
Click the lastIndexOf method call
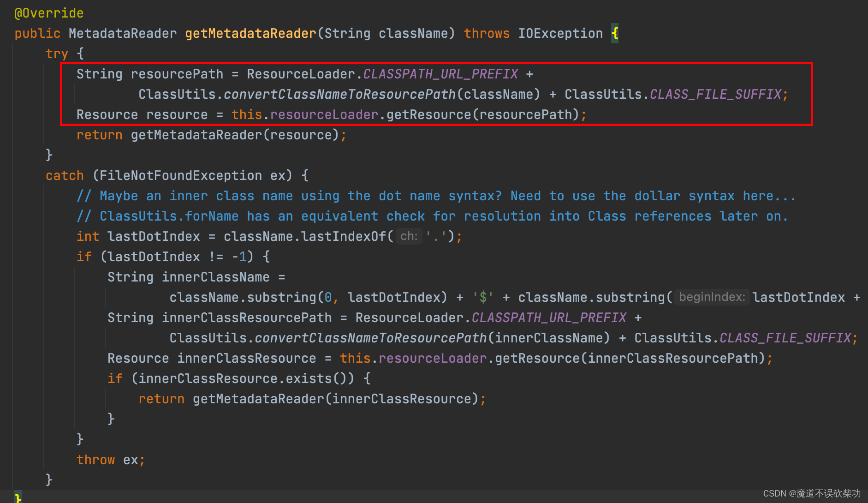344,236
